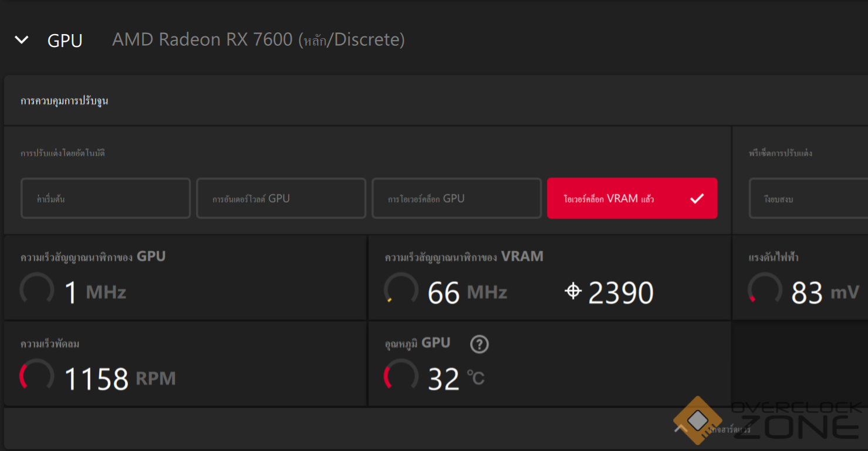The width and height of the screenshot is (868, 451).
Task: Click the GPU temperature help question mark
Action: (479, 344)
